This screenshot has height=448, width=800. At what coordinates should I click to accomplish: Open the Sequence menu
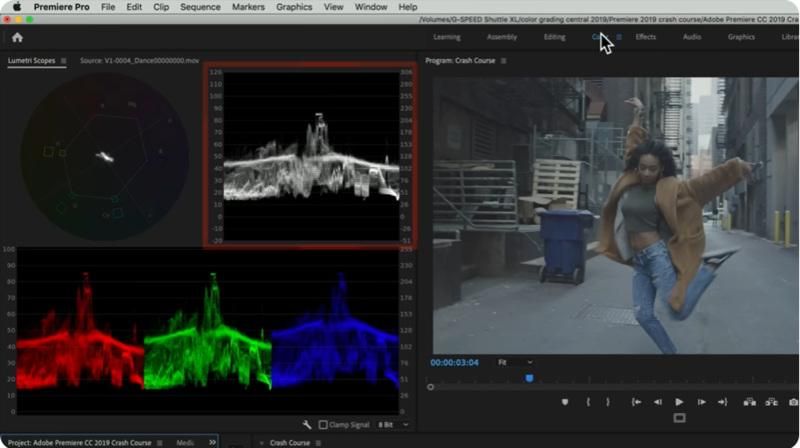(200, 7)
